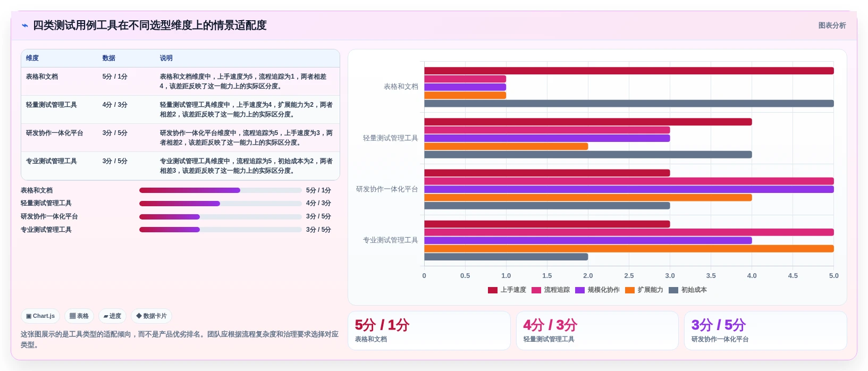Toggle 规模化协作 legend color swatch
The width and height of the screenshot is (868, 371).
pos(580,290)
